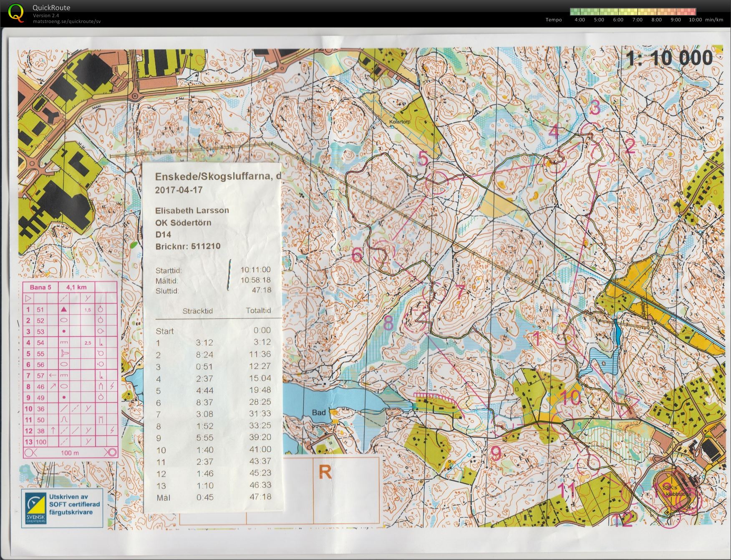Click the QuickRoute Q logo icon

[x=16, y=12]
